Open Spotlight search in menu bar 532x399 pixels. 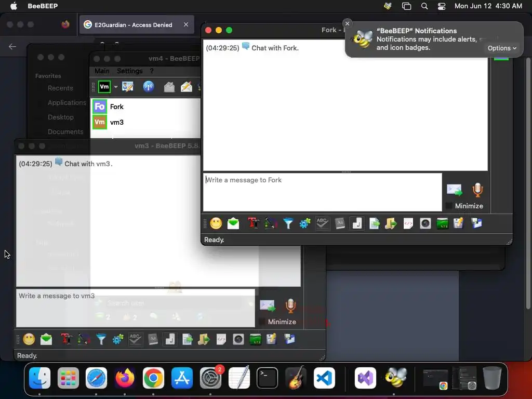tap(424, 6)
